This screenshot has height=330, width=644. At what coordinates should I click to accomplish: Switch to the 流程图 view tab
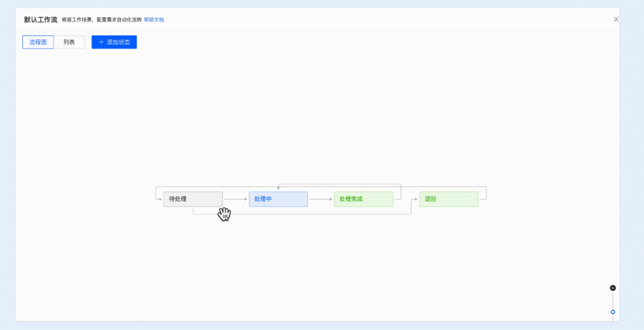tap(38, 42)
